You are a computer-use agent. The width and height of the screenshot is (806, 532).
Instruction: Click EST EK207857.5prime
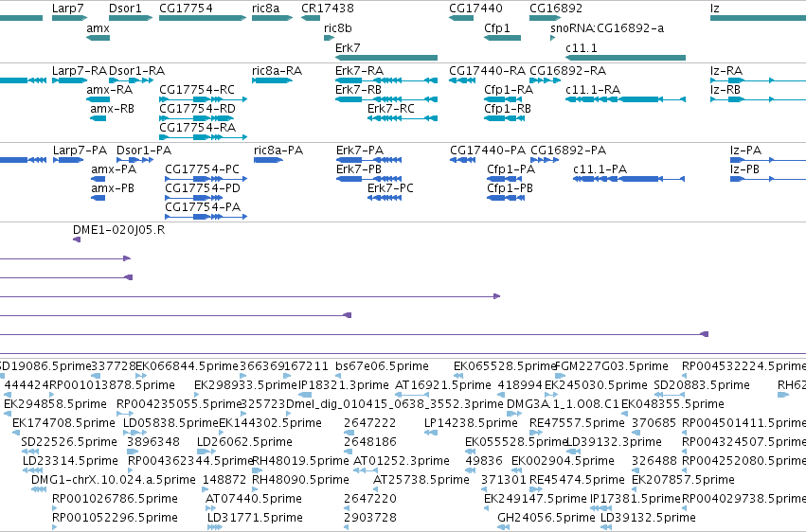pyautogui.click(x=635, y=489)
